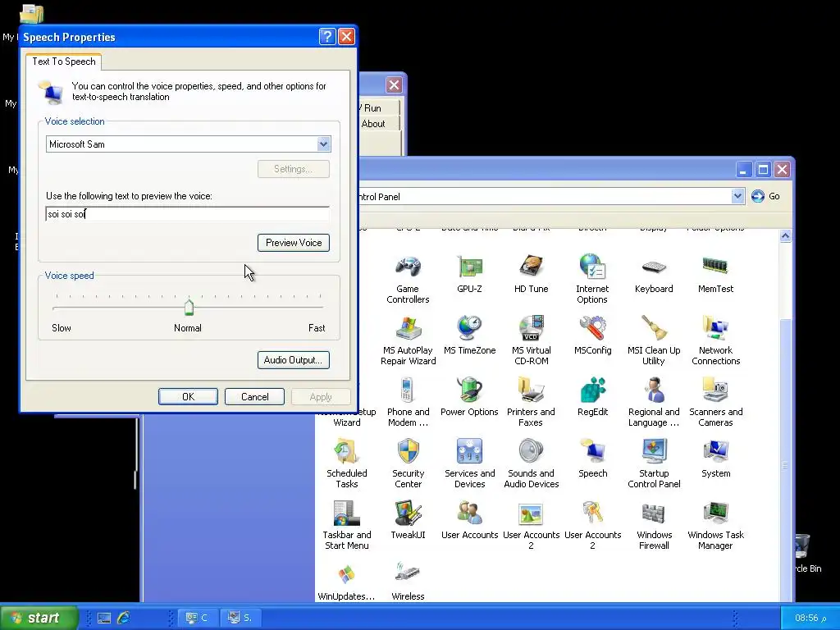Viewport: 840px width, 630px height.
Task: Open MemTest icon
Action: point(715,274)
